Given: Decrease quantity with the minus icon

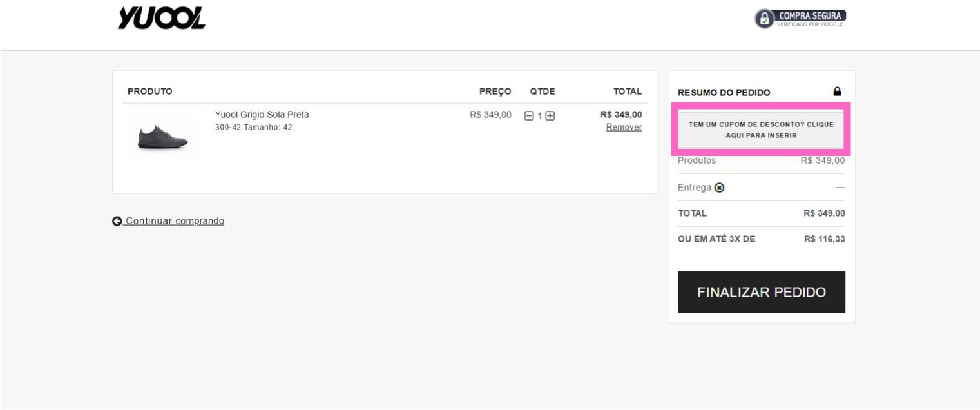Looking at the screenshot, I should 529,116.
